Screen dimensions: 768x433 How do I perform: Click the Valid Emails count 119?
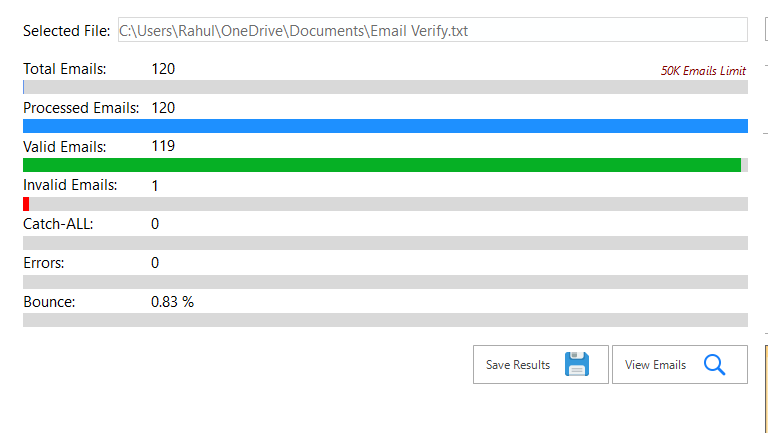pyautogui.click(x=163, y=146)
